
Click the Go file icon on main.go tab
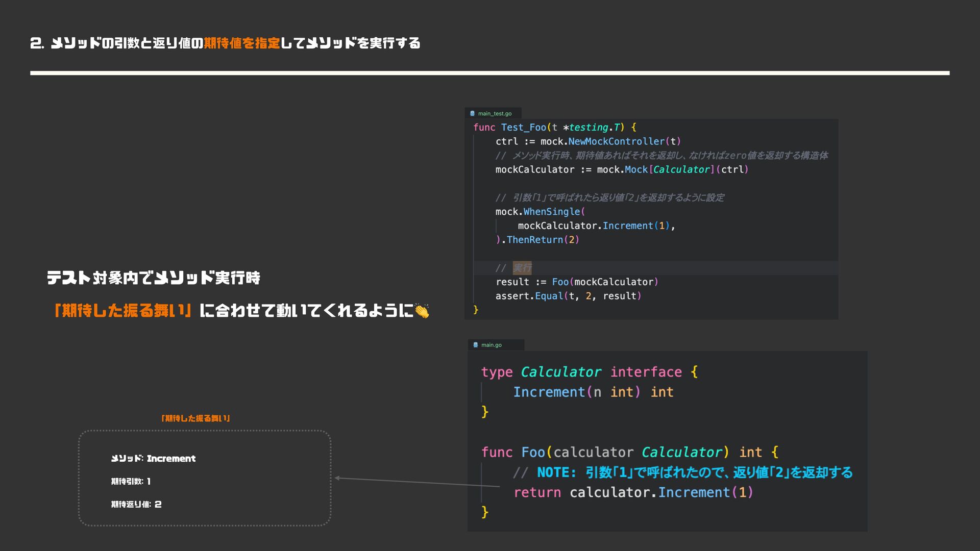coord(475,345)
